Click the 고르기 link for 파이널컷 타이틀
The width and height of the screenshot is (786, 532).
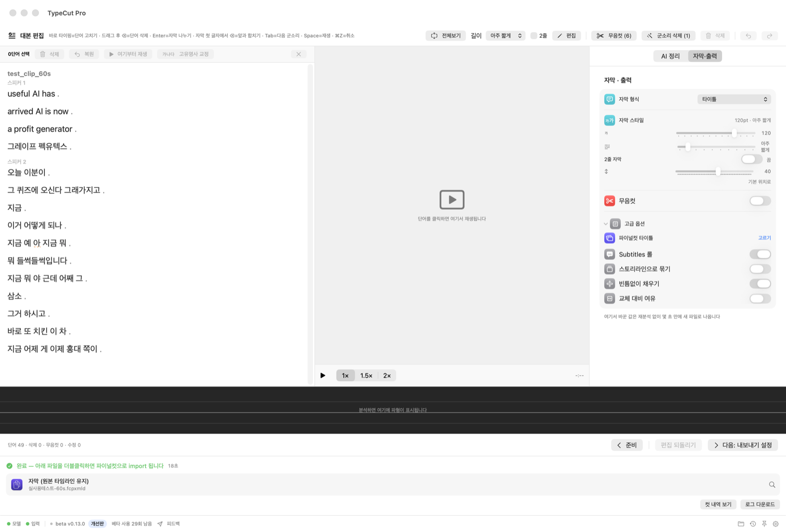point(764,238)
